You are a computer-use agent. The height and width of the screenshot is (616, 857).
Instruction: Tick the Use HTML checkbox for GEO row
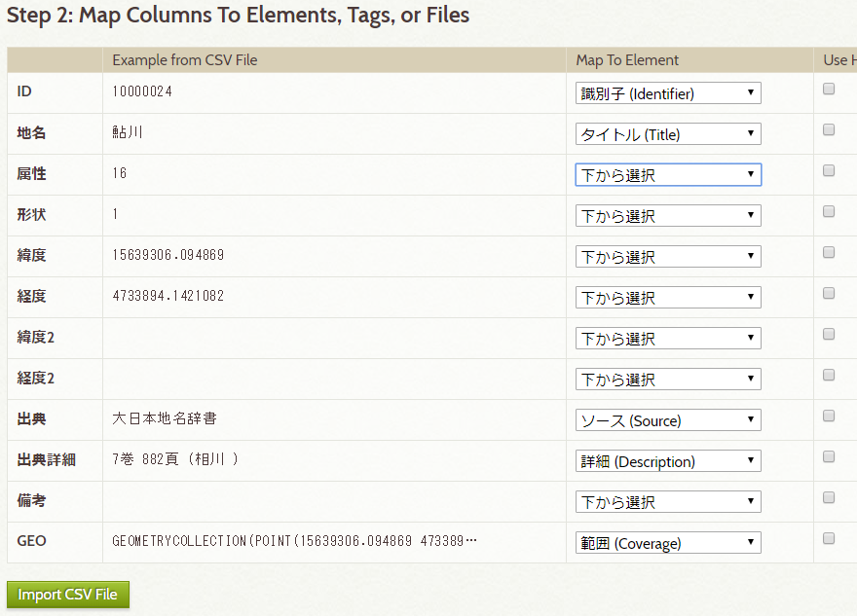click(x=829, y=538)
